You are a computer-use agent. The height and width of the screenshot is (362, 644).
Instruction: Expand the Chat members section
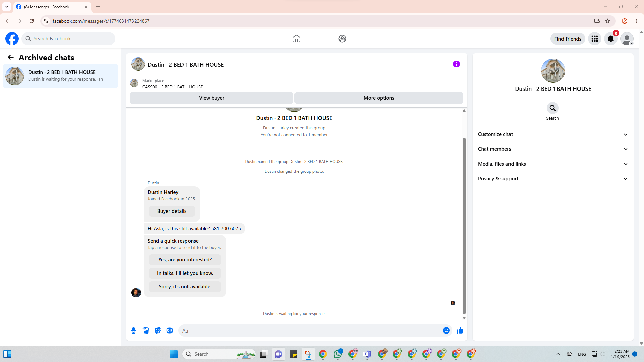(553, 149)
